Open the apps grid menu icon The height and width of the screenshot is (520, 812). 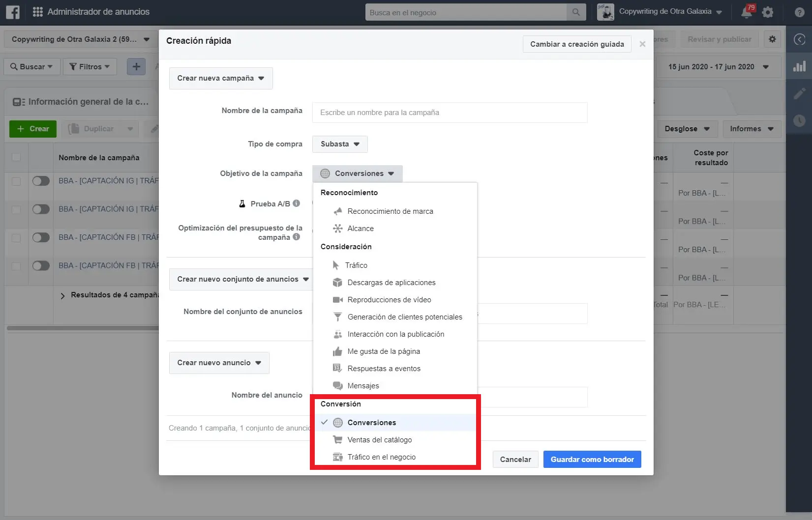(37, 12)
